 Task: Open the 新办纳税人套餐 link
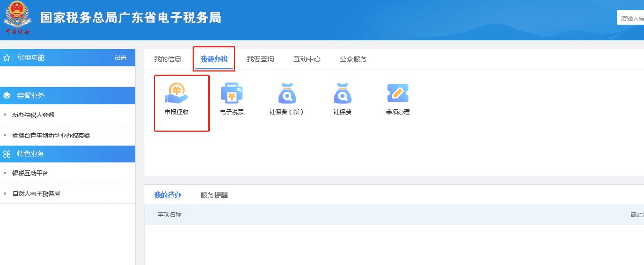point(33,115)
